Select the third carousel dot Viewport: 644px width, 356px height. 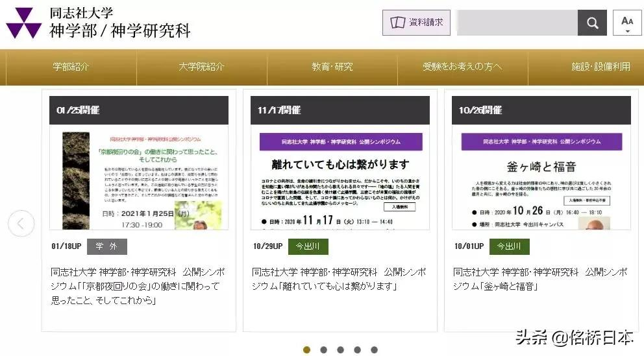pos(340,350)
